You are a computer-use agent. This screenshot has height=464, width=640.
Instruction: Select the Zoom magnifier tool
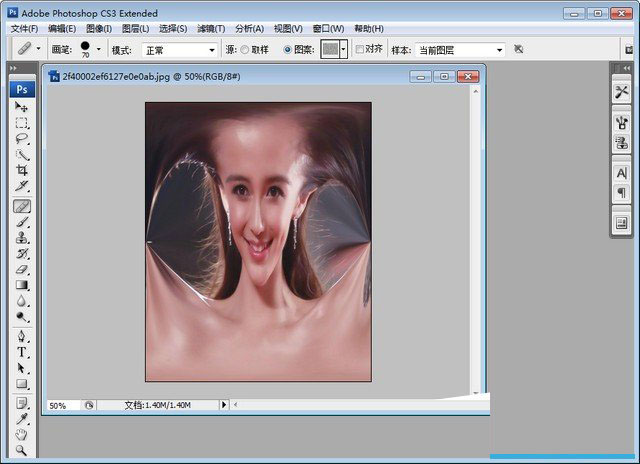(x=22, y=450)
